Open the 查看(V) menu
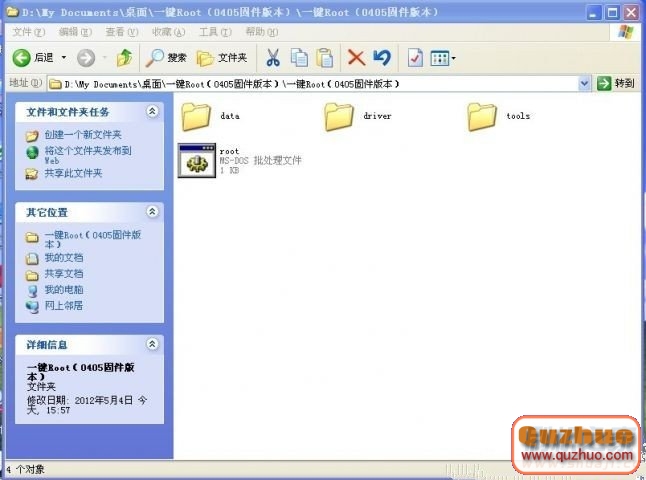The height and width of the screenshot is (480, 646). (x=122, y=32)
